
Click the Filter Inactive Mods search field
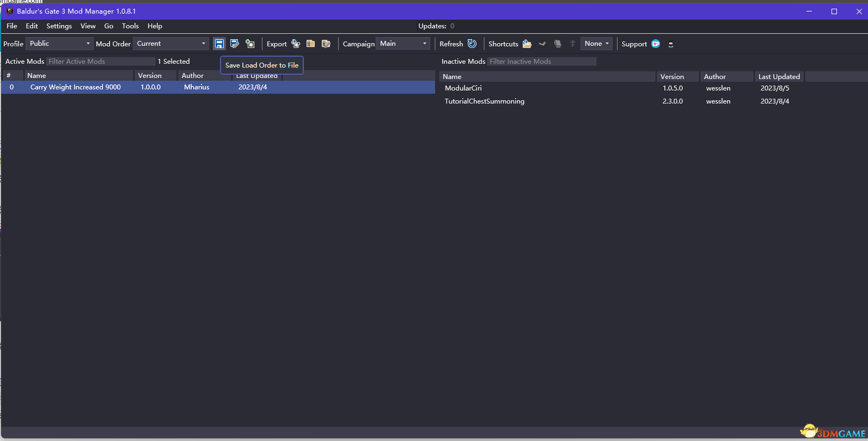[541, 62]
